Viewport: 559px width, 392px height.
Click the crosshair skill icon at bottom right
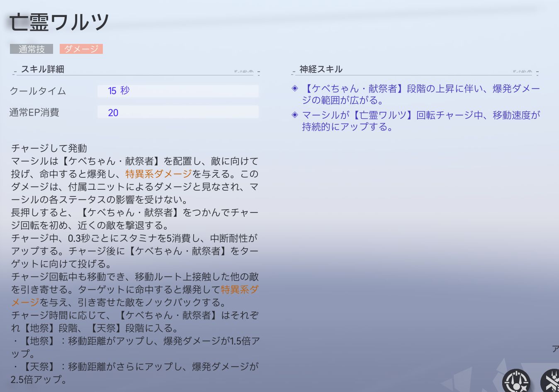point(516,381)
